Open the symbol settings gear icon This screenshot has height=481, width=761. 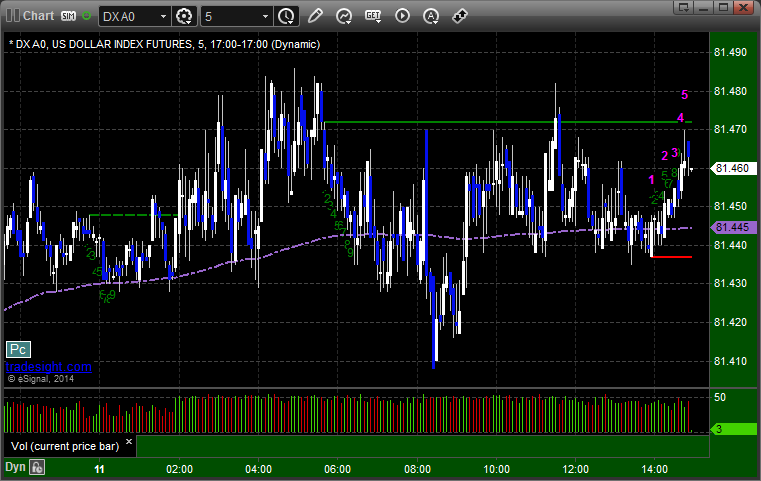pos(184,16)
